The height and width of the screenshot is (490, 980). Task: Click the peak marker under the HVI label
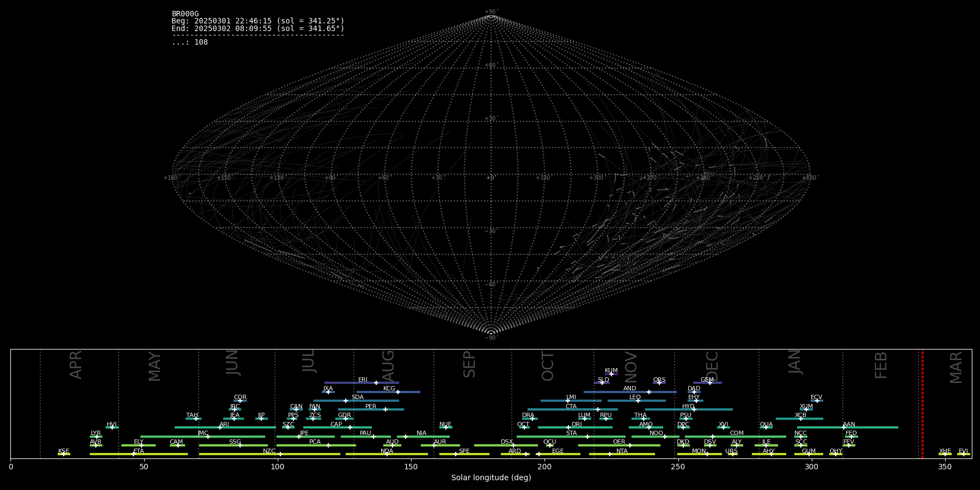tap(112, 427)
